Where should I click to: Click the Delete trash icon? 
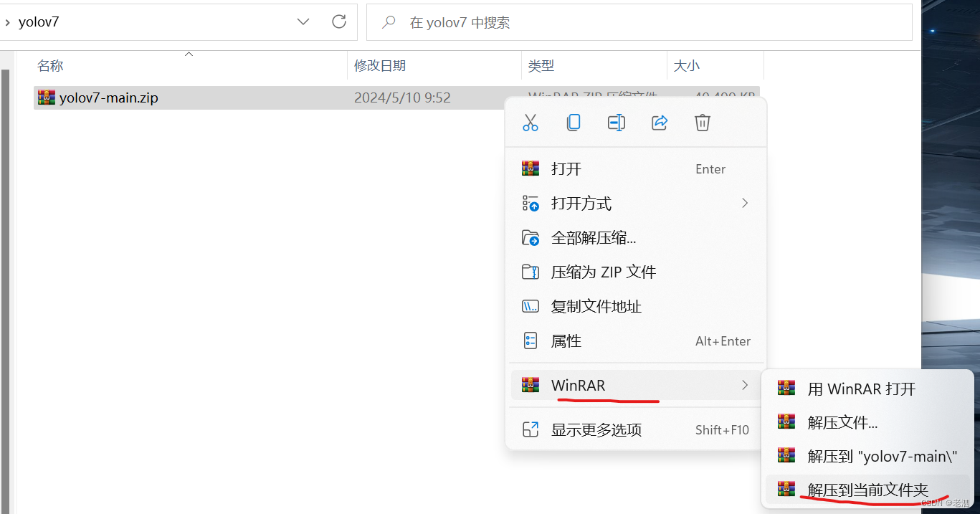(703, 123)
